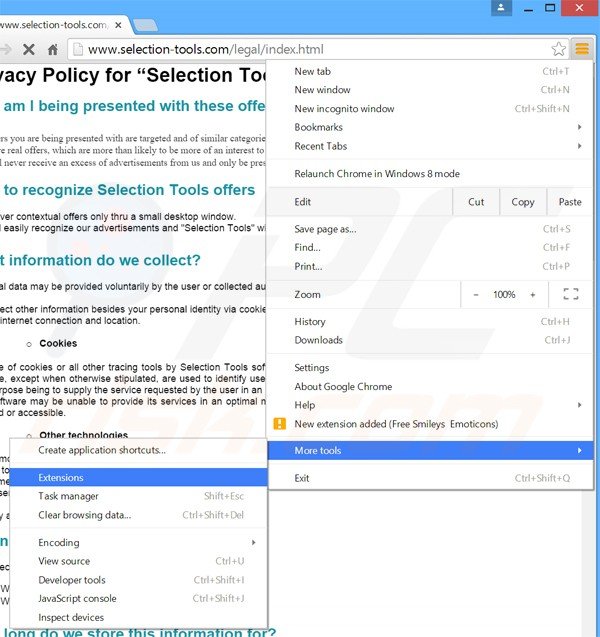
Task: Open the Encoding submenu
Action: (139, 542)
